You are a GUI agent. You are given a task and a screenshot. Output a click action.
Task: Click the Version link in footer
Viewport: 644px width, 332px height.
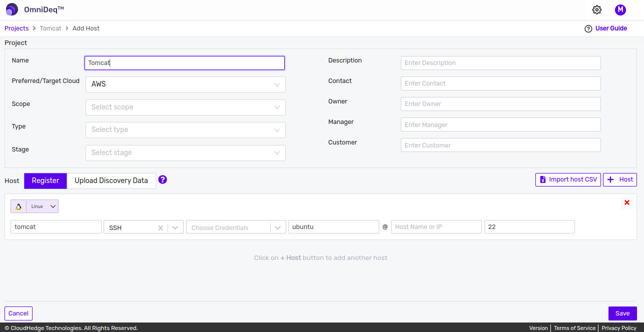pyautogui.click(x=538, y=328)
